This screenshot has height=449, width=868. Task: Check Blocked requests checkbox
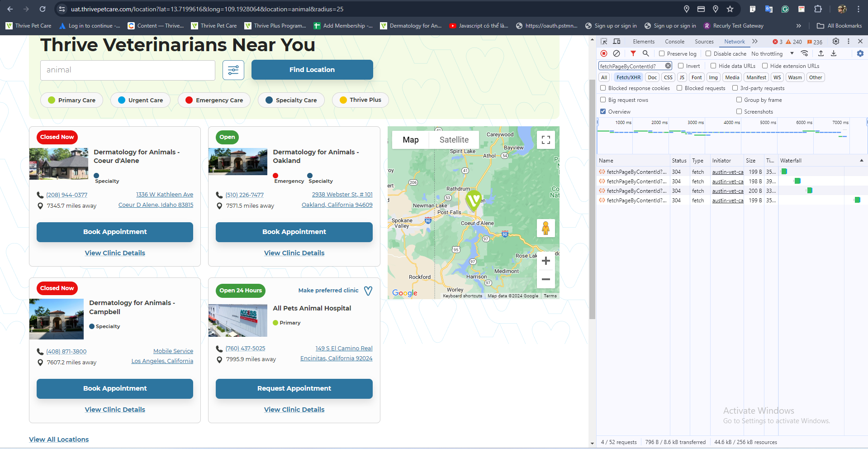tap(679, 88)
